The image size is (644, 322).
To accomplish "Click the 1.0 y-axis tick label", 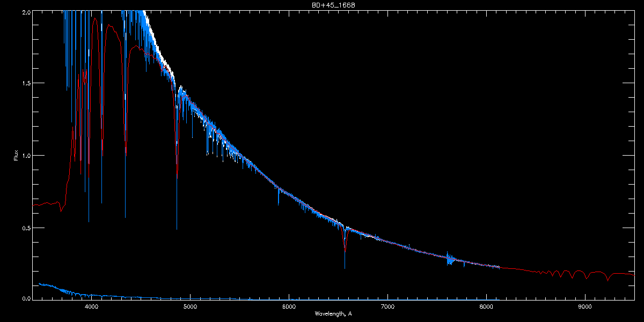I will (x=26, y=156).
